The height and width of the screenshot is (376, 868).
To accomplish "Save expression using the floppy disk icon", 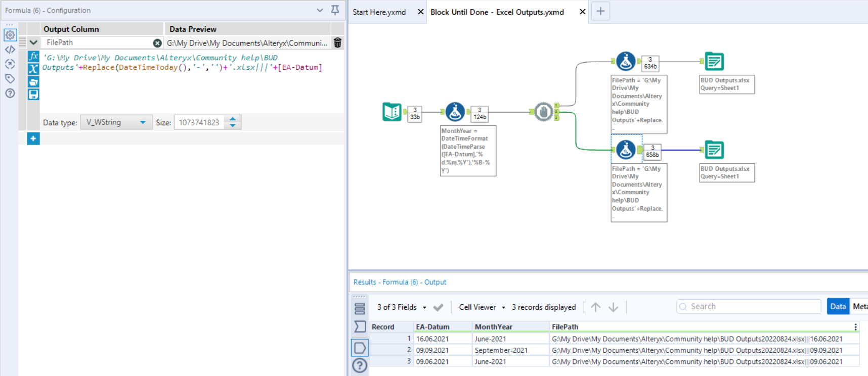I will (33, 95).
